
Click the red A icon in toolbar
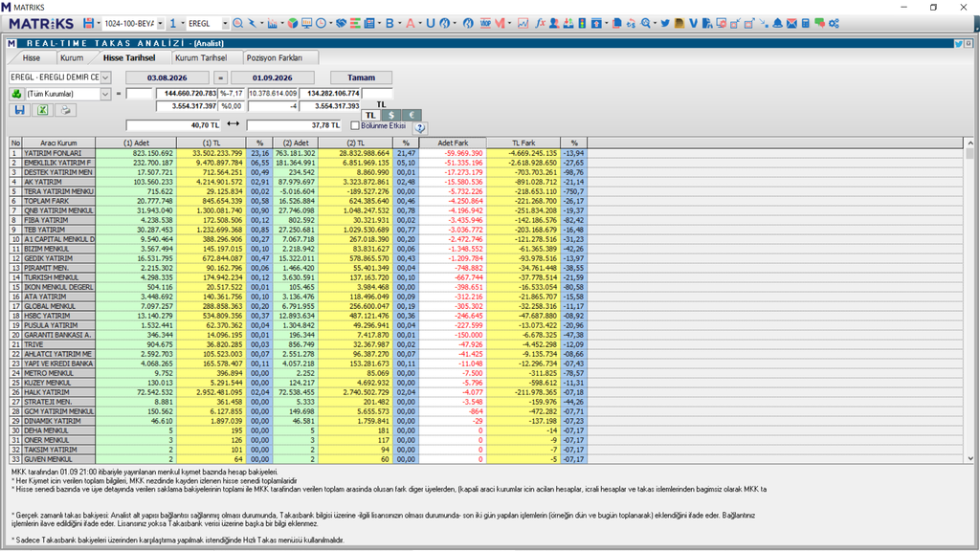click(410, 23)
